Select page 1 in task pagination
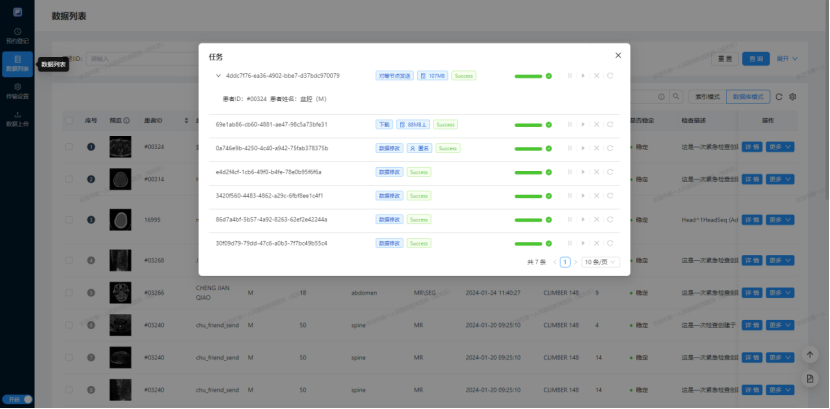The height and width of the screenshot is (409, 830). (x=565, y=262)
